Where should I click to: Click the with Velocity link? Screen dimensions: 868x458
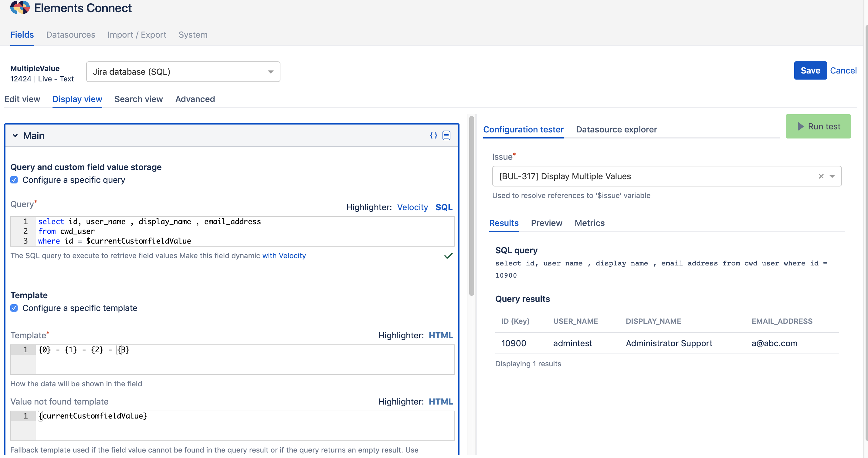(284, 256)
